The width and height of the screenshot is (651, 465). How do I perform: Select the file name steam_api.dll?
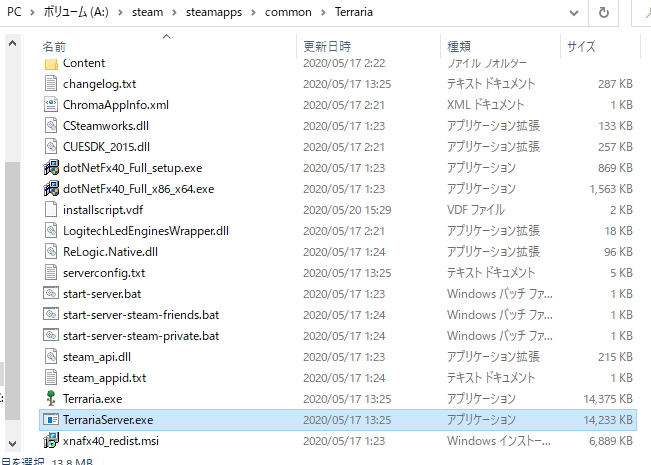coord(97,357)
